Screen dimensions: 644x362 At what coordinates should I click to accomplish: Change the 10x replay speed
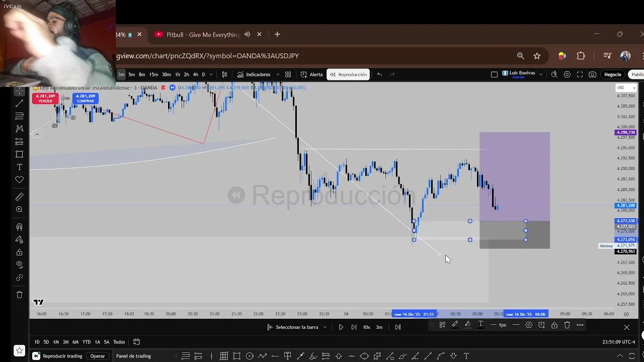tap(366, 327)
